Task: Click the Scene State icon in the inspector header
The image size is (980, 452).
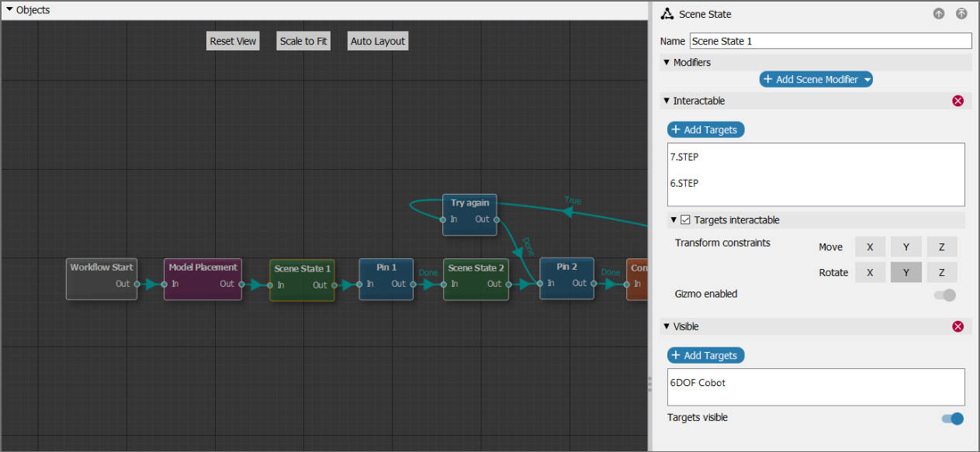Action: [x=666, y=13]
